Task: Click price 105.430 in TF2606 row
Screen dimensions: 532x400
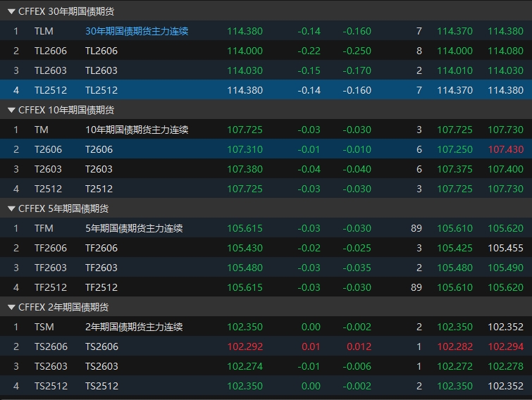Action: (245, 248)
